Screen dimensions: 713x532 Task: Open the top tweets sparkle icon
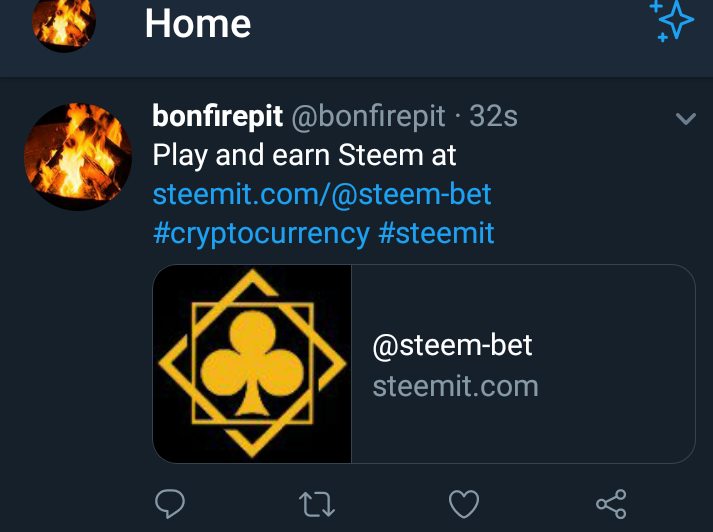671,21
